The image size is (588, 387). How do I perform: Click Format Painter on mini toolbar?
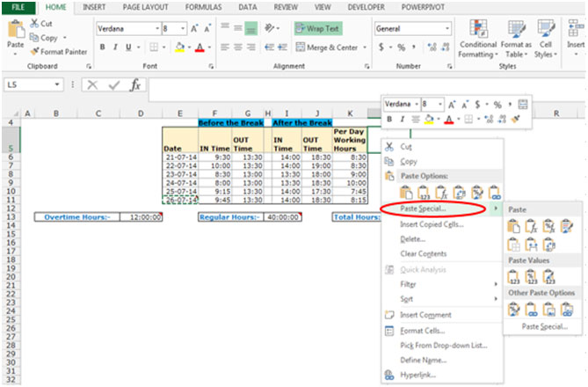(x=516, y=120)
